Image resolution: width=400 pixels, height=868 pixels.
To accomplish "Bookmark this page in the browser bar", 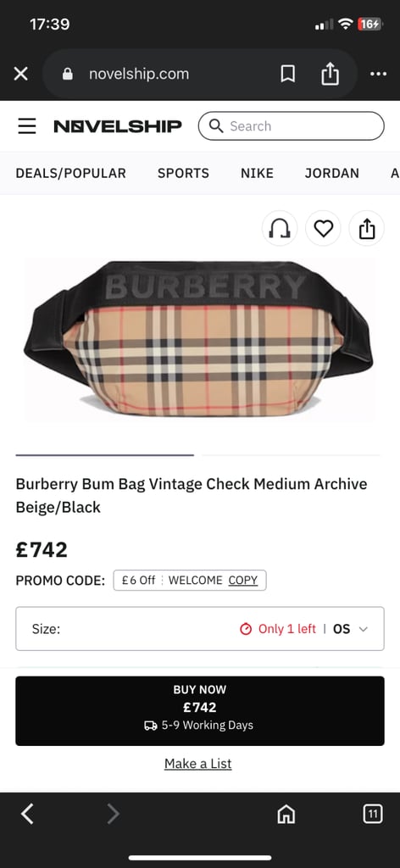I will 287,74.
